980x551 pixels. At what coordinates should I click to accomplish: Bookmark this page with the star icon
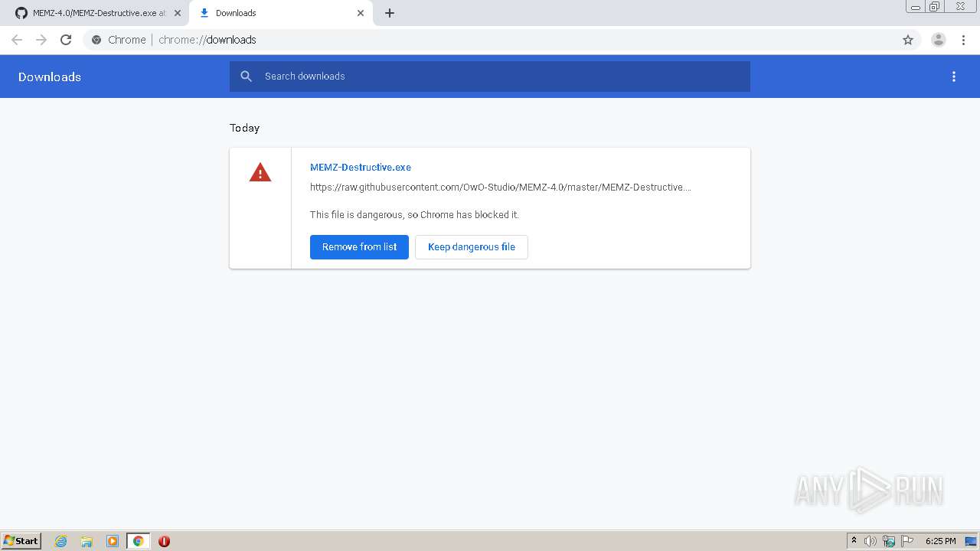(908, 40)
